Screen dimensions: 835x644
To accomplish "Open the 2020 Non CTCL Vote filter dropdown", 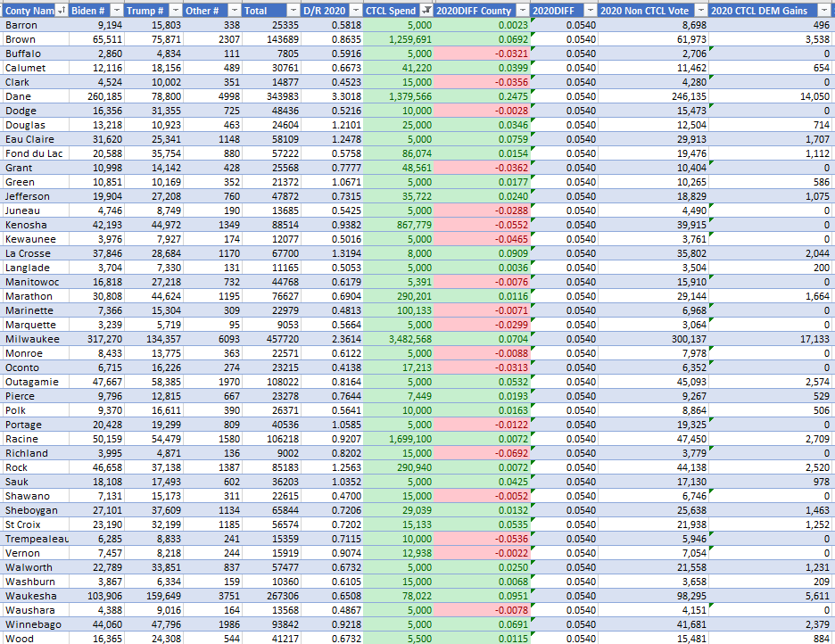I will tap(701, 11).
